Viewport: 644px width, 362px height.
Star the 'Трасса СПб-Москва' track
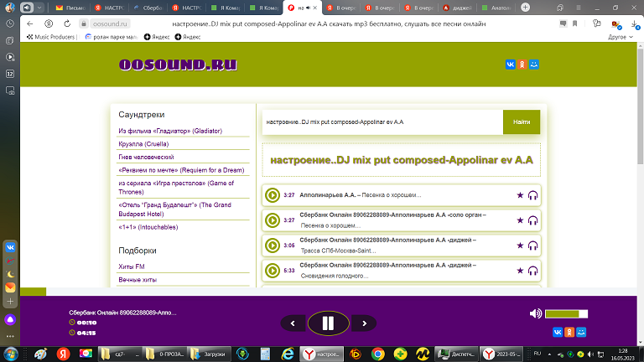520,246
